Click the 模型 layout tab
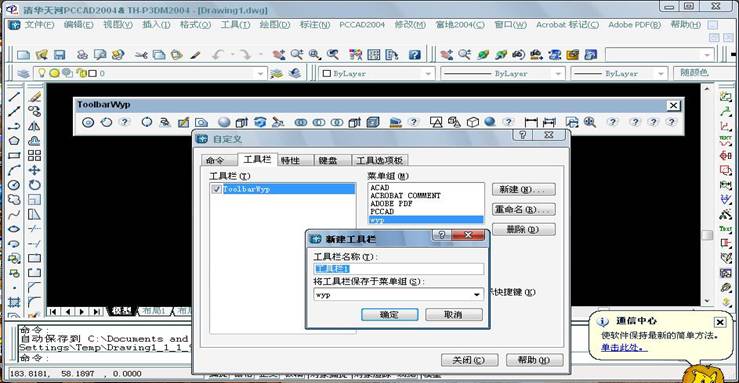The width and height of the screenshot is (739, 383). tap(122, 311)
